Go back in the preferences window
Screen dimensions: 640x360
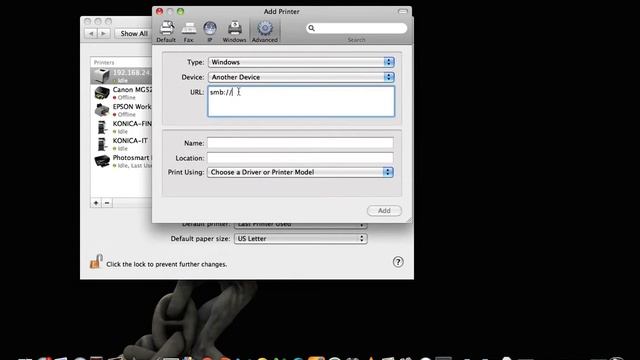tap(91, 33)
